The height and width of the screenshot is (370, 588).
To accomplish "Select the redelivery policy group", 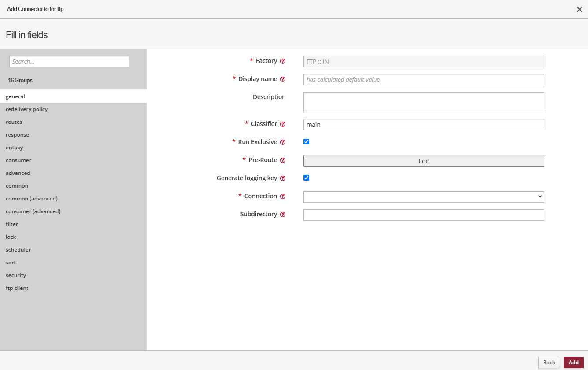I will tap(27, 109).
